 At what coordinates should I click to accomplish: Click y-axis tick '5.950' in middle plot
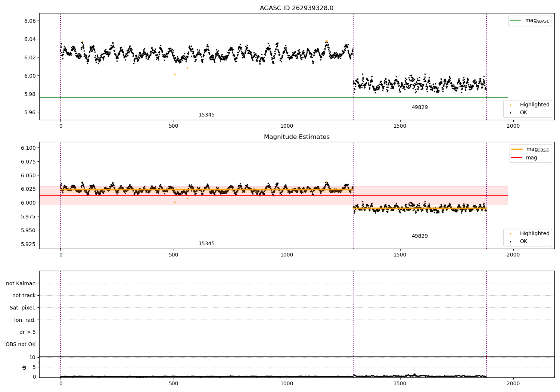click(x=28, y=230)
